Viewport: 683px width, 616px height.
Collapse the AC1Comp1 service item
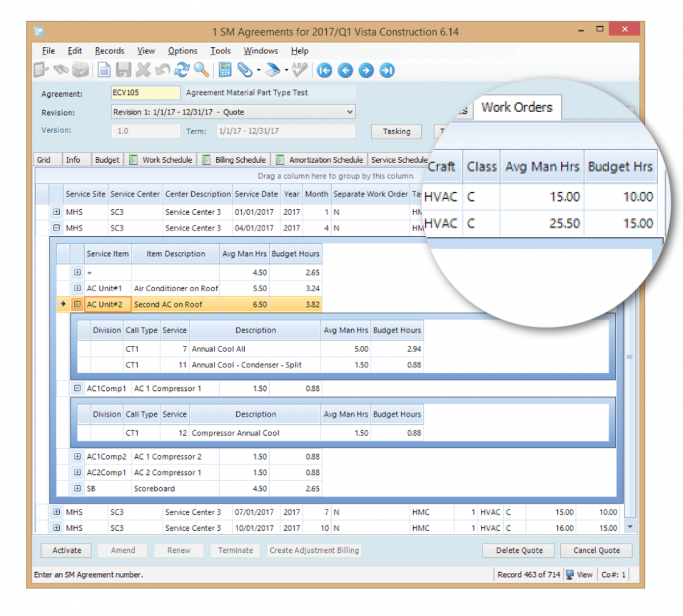click(x=77, y=388)
